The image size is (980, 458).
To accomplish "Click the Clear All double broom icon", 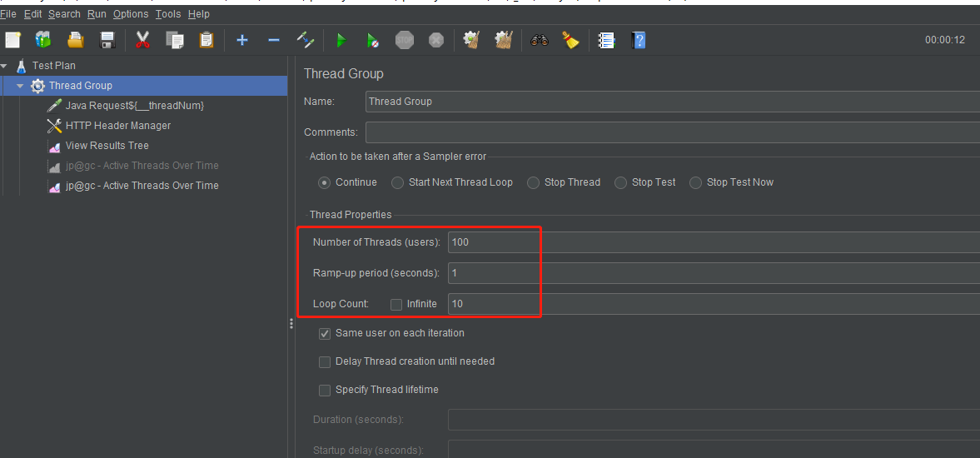I will coord(503,41).
